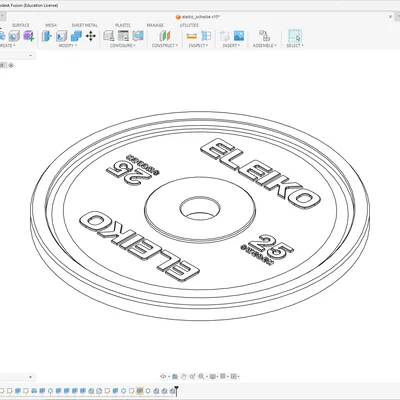
Task: Close the eleiko_scheibe document tab
Action: [x=391, y=16]
